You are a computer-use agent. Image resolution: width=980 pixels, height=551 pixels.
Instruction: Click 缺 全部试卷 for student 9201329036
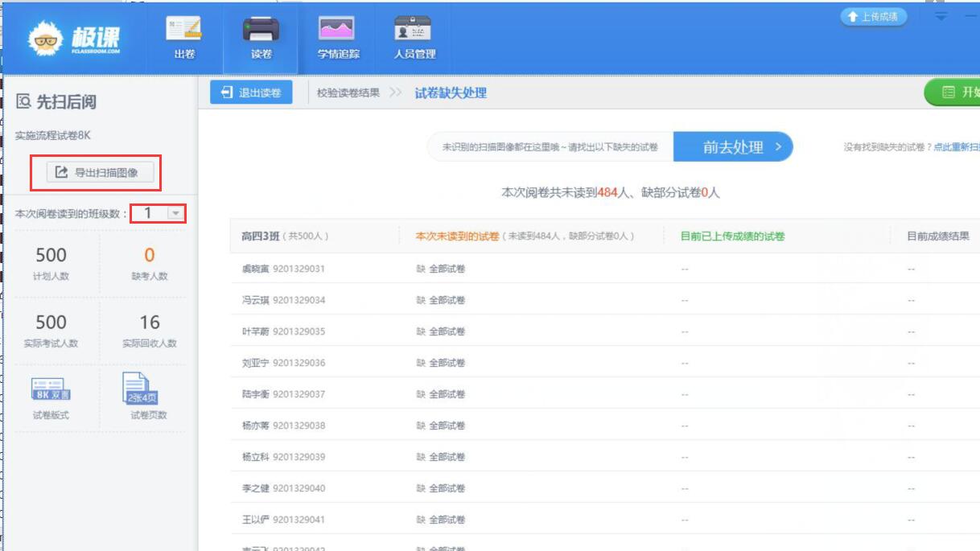[x=441, y=363]
